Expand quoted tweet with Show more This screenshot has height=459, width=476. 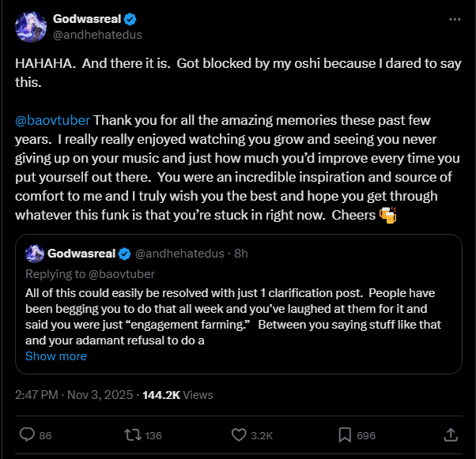(55, 356)
